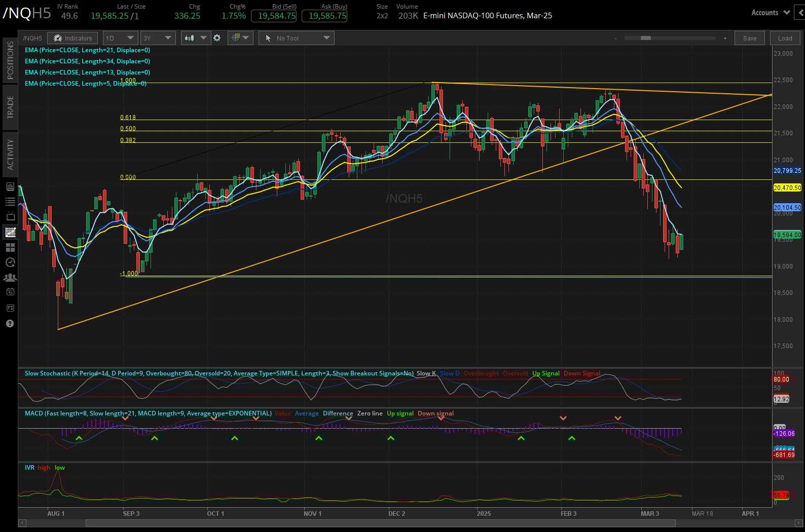805x532 pixels.
Task: Switch to the POSITIONS side tab
Action: click(10, 60)
